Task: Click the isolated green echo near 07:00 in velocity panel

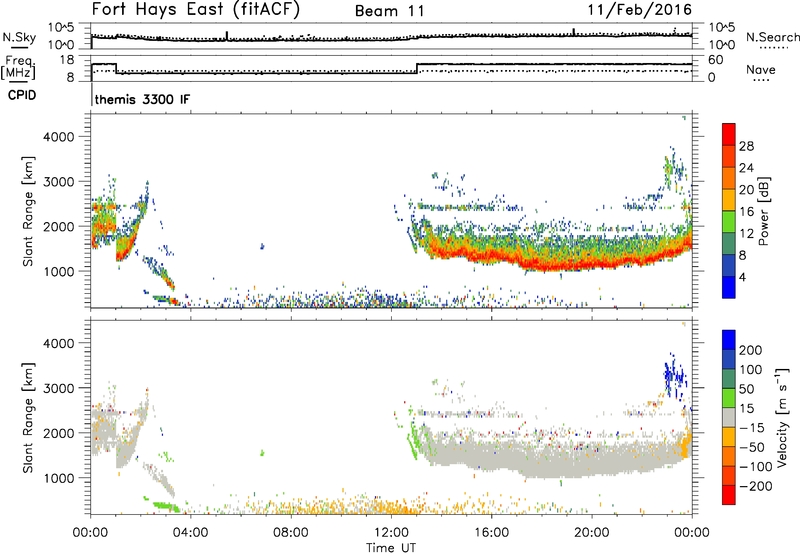Action: point(263,452)
